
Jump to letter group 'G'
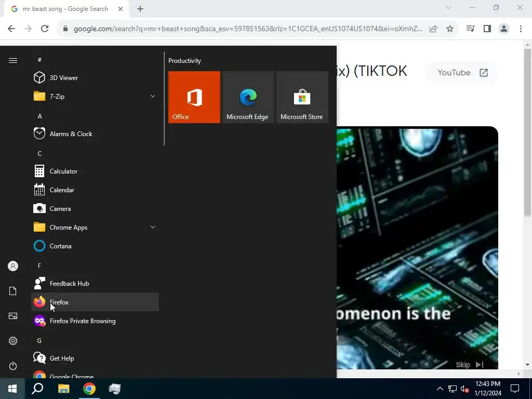(39, 340)
